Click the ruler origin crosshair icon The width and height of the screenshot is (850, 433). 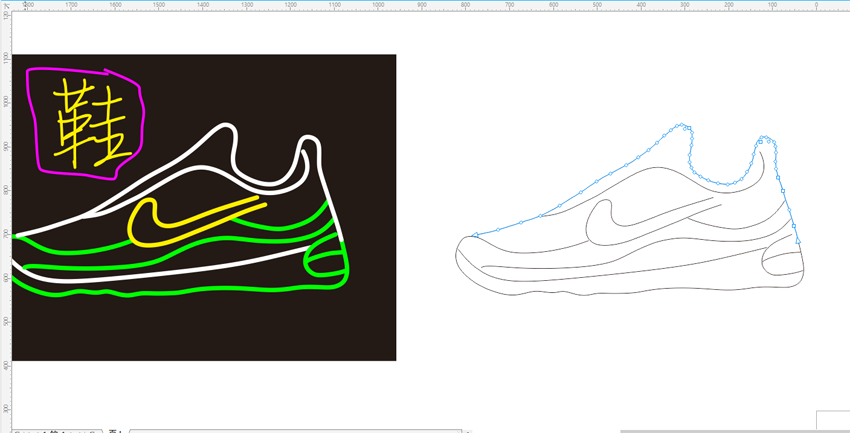click(x=5, y=5)
